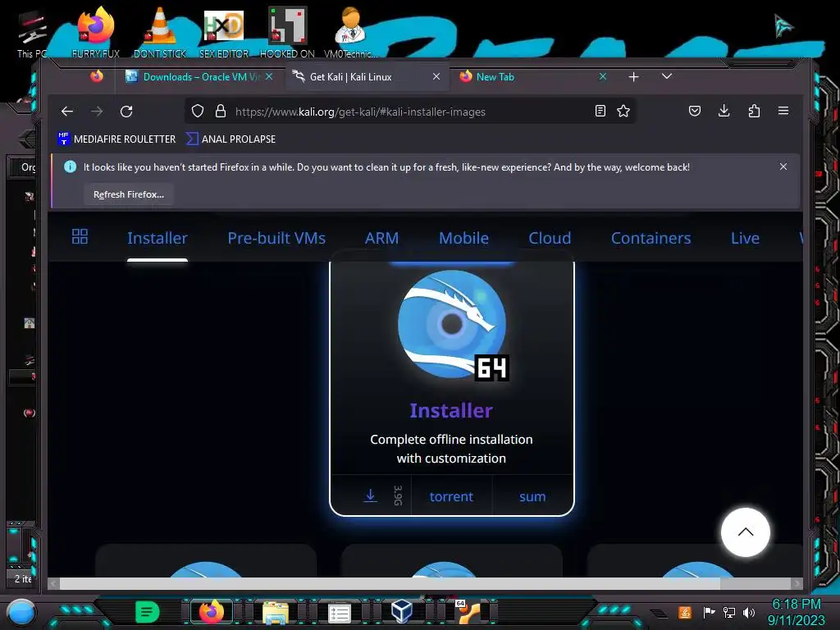840x630 pixels.
Task: Open File Explorer from the taskbar
Action: [276, 612]
